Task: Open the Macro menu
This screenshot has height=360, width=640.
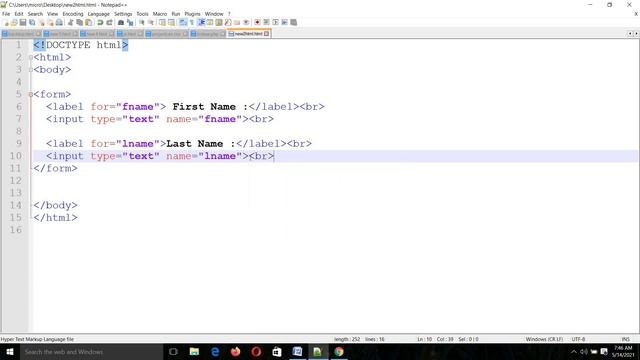Action: pos(160,14)
